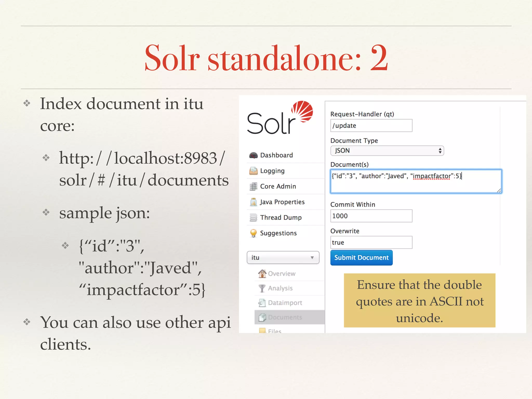The width and height of the screenshot is (532, 399).
Task: Click the 'Document(s)' label
Action: coord(349,164)
